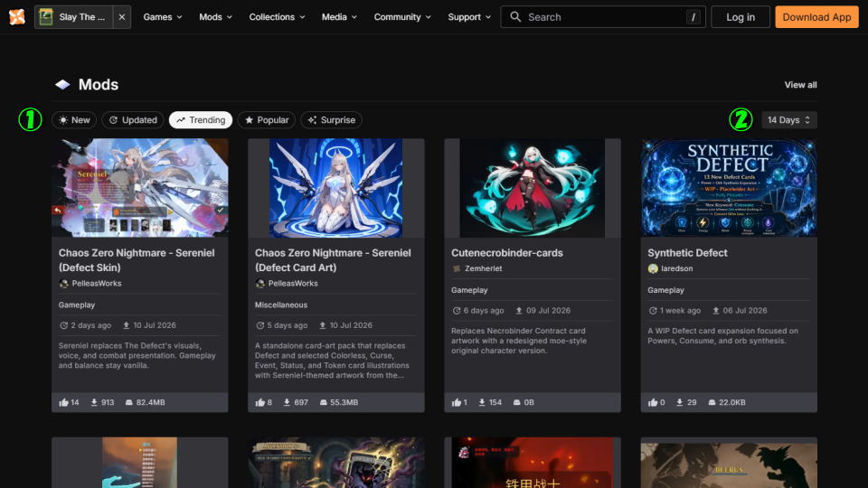This screenshot has width=868, height=488.
Task: Open Gameplay category on Defect Skin card
Action: tap(76, 305)
